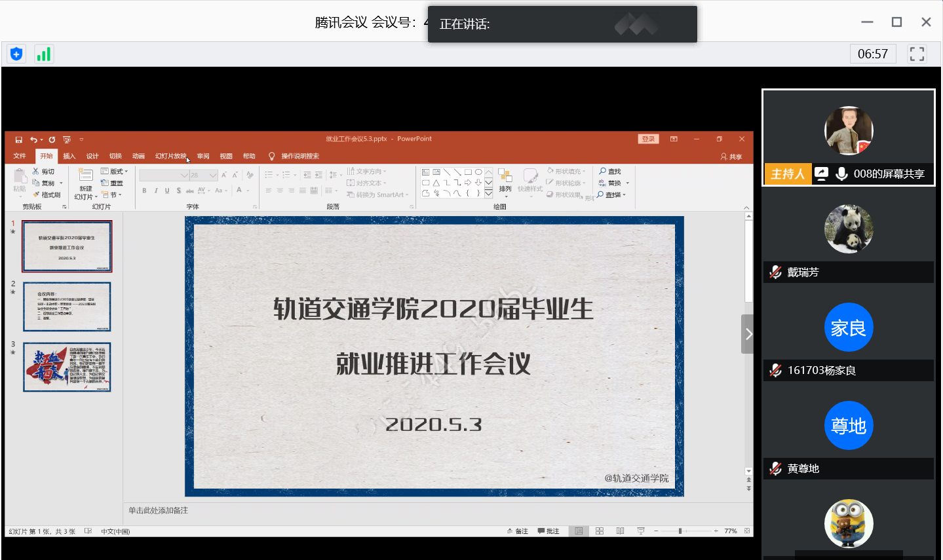This screenshot has height=560, width=943.
Task: Switch to slide sorter view icon
Action: [x=600, y=531]
